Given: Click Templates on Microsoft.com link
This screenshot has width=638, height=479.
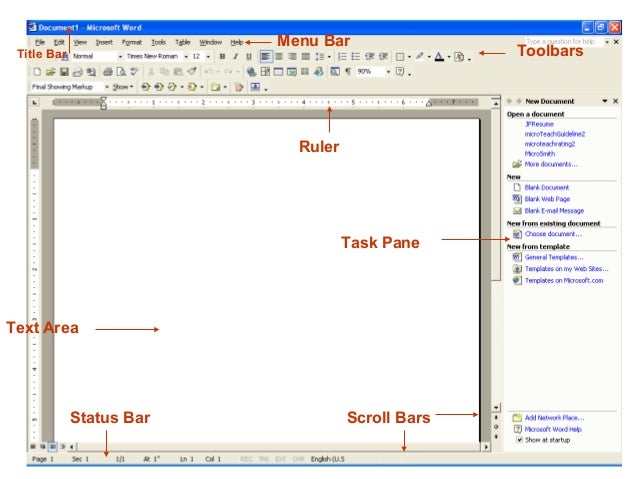Looking at the screenshot, I should (564, 280).
